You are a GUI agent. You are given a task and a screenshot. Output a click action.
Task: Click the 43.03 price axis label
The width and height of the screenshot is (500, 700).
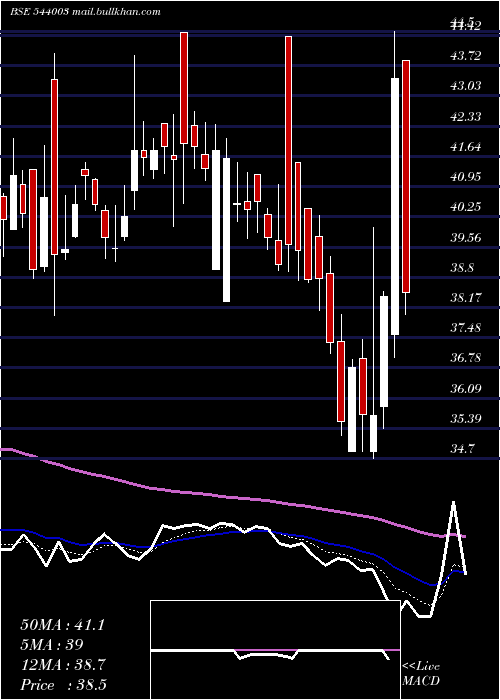coord(466,86)
